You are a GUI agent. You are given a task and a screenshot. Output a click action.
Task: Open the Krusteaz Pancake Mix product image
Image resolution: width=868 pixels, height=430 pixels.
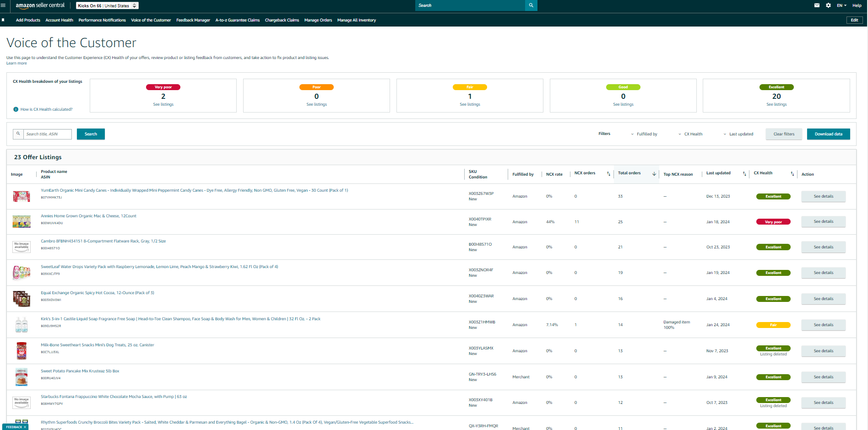pos(22,377)
